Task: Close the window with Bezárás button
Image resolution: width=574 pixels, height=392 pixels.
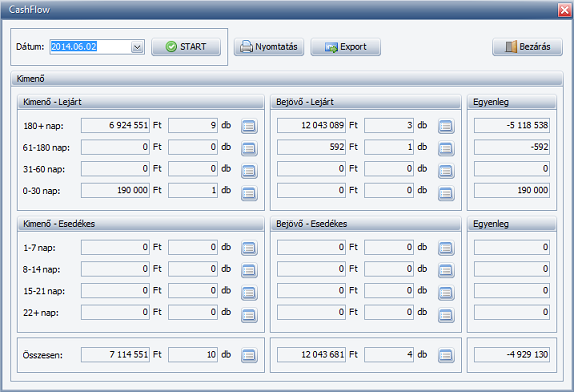Action: [x=528, y=47]
